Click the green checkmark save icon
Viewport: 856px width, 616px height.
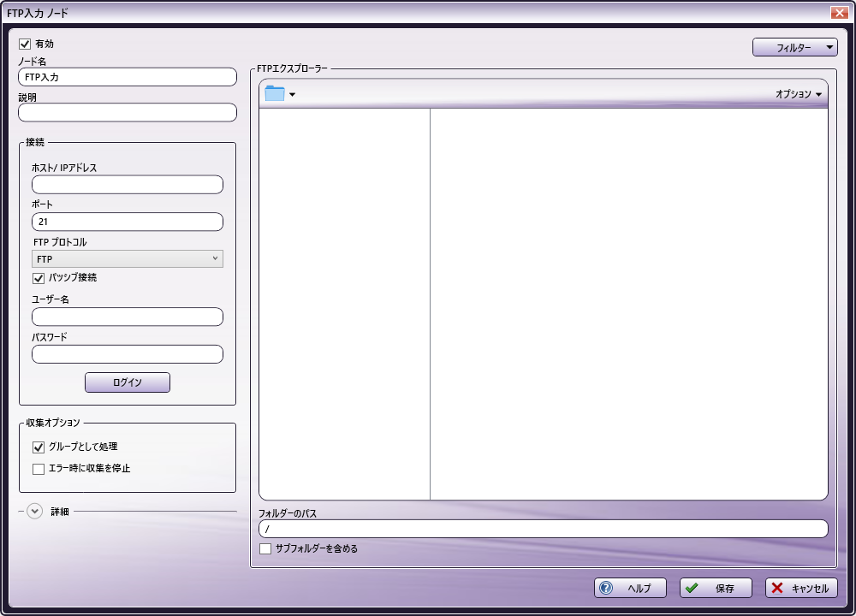tap(692, 589)
